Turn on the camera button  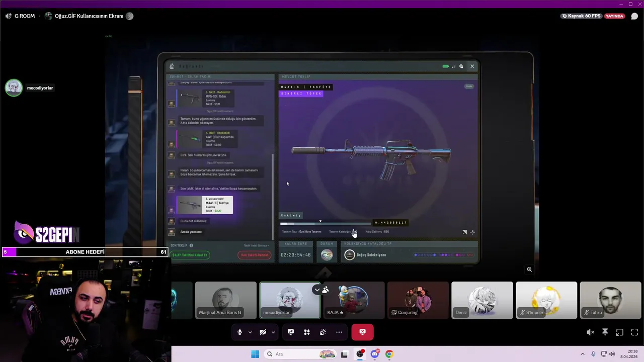(x=263, y=332)
